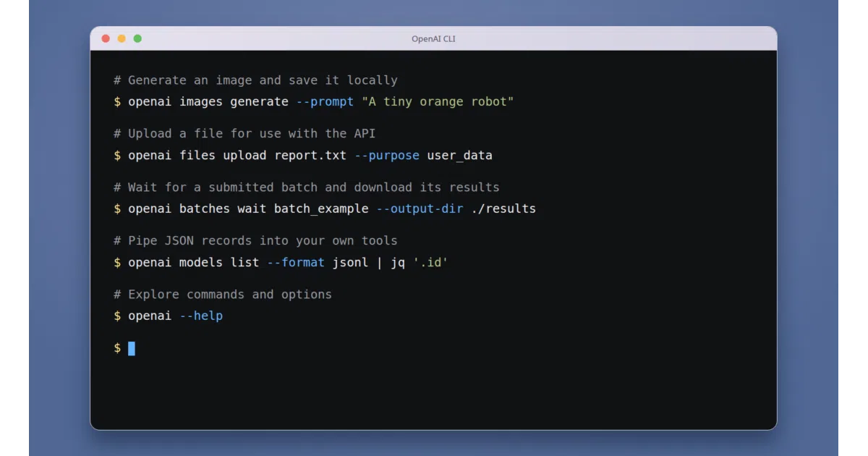Click the filename "report.txt"
Screen dimensions: 868x456
coord(310,155)
